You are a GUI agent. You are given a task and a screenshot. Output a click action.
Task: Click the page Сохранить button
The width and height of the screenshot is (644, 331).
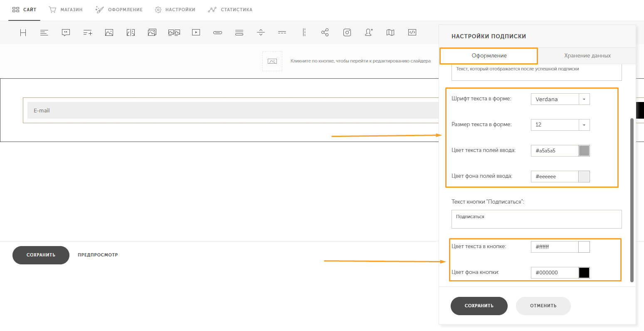tap(41, 255)
